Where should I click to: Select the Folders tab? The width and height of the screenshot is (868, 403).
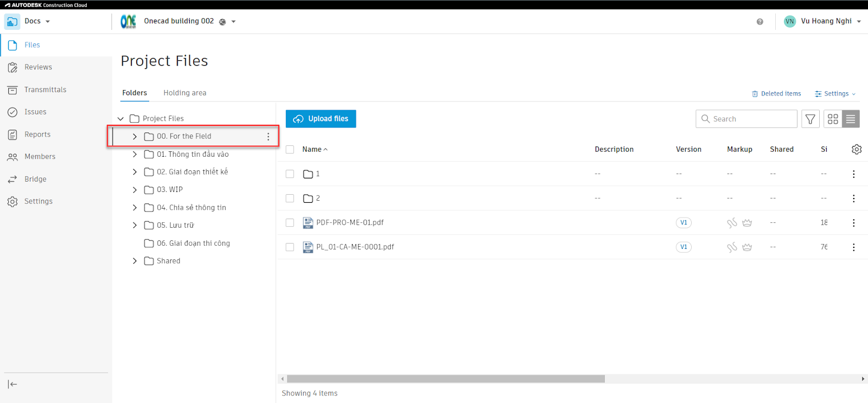[x=135, y=93]
